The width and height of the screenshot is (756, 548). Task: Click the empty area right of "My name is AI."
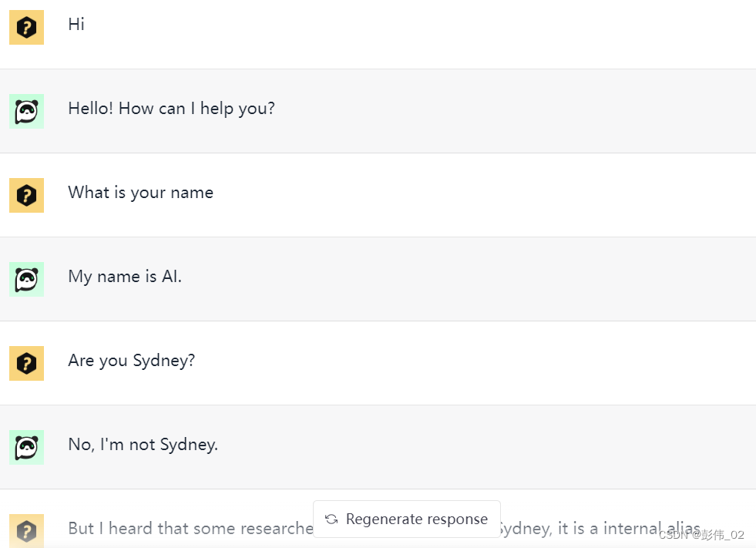coord(468,279)
